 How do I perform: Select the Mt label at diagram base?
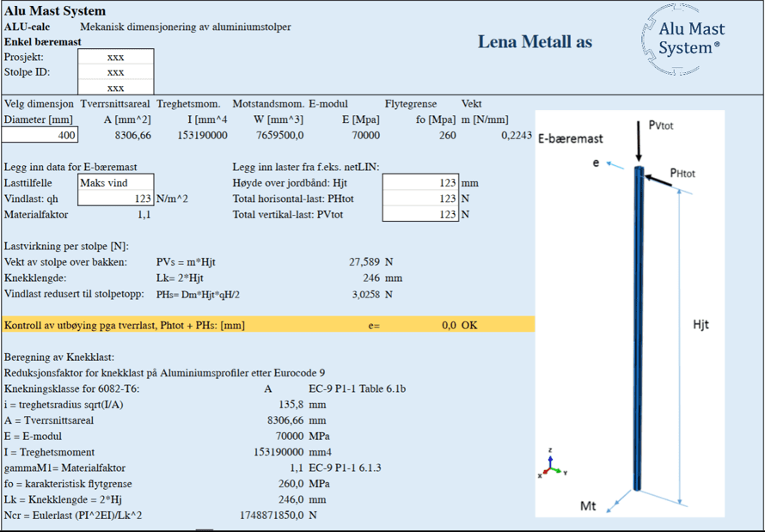click(x=588, y=506)
